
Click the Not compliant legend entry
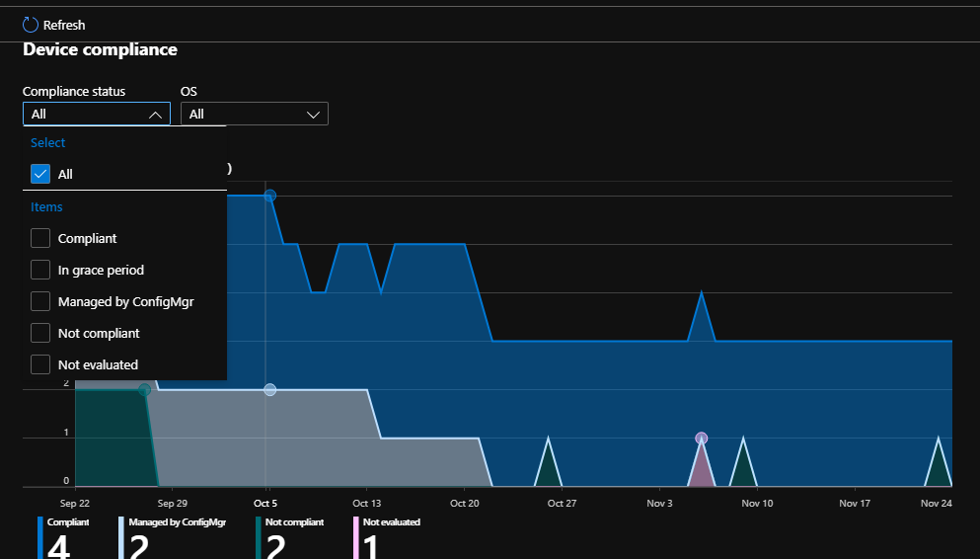[x=296, y=522]
